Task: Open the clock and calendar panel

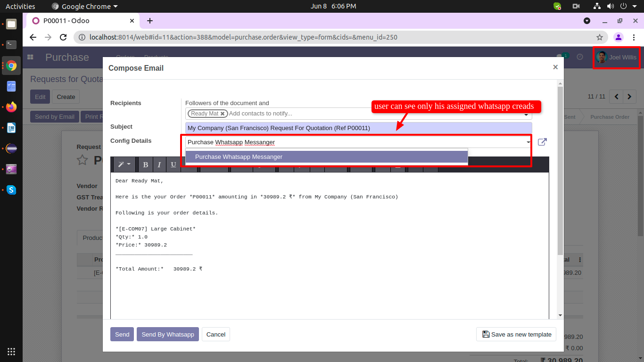Action: (x=333, y=6)
